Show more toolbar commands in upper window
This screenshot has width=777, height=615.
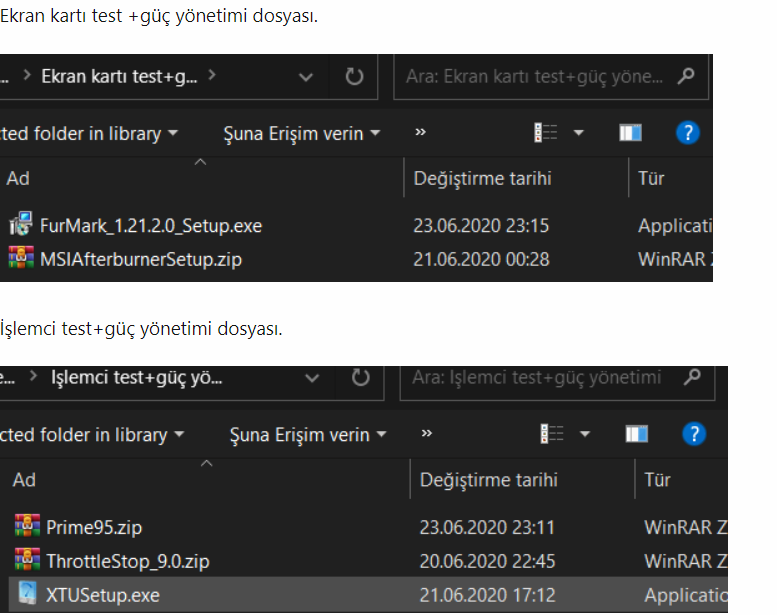(421, 133)
